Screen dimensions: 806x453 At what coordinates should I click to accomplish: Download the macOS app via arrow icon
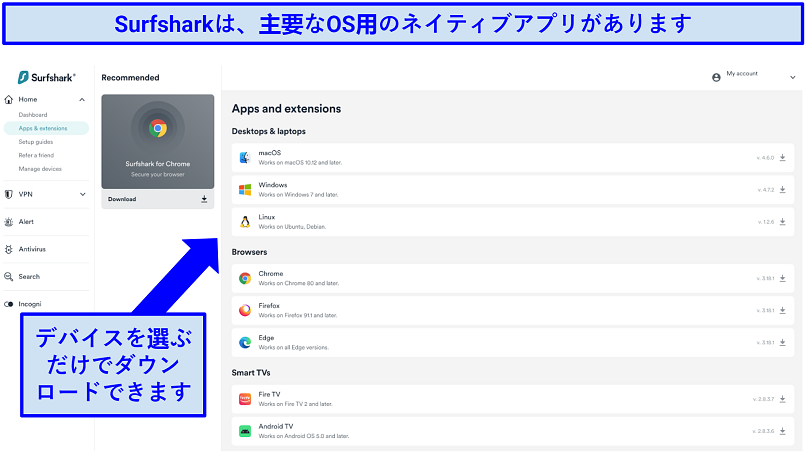782,158
